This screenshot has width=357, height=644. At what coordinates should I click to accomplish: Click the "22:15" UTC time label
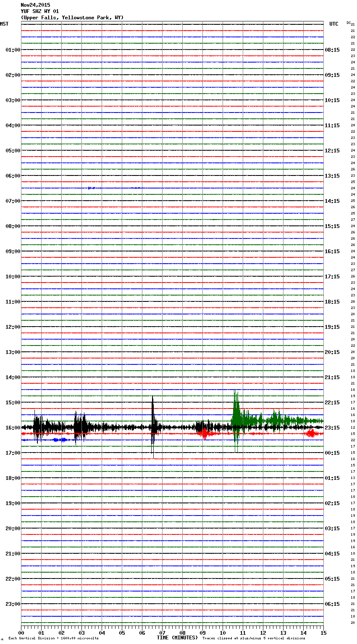point(332,403)
